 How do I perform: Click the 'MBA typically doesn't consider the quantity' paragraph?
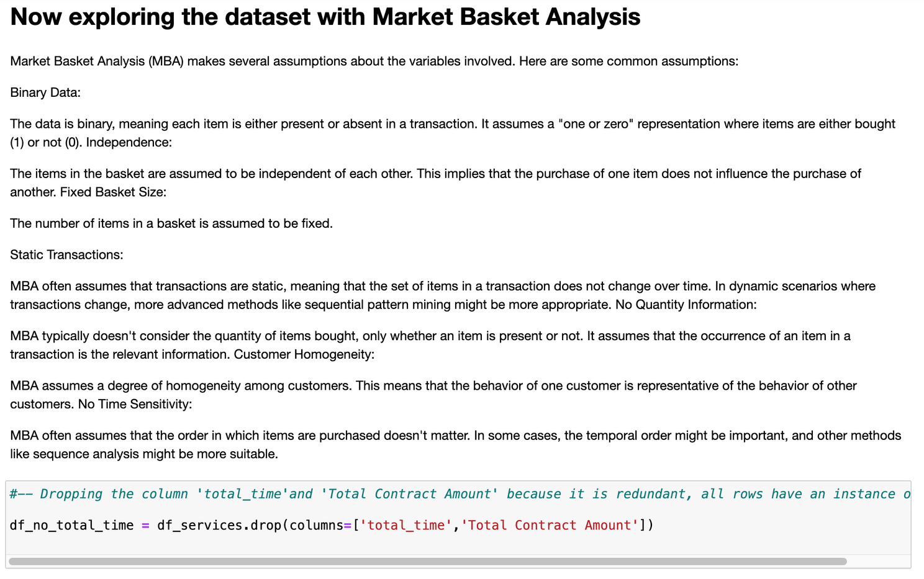430,336
